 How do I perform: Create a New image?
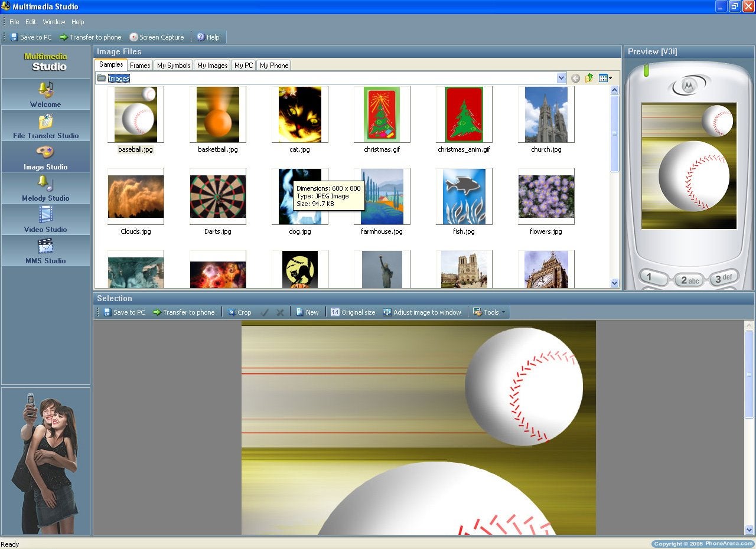pos(307,312)
